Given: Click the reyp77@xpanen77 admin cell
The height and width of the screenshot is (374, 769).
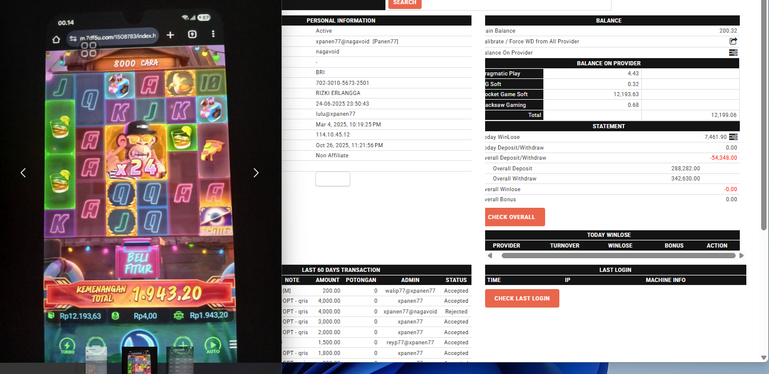Looking at the screenshot, I should point(410,343).
